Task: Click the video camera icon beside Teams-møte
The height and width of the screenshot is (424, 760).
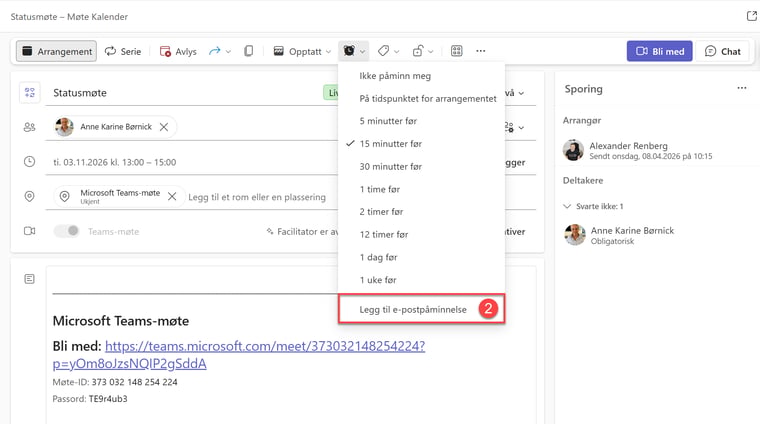Action: (30, 231)
